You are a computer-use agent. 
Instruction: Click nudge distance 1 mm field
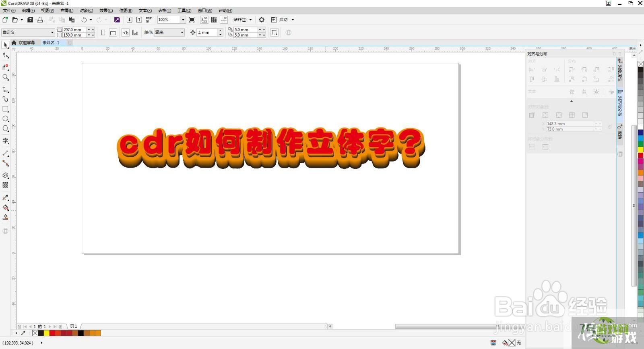(x=207, y=32)
